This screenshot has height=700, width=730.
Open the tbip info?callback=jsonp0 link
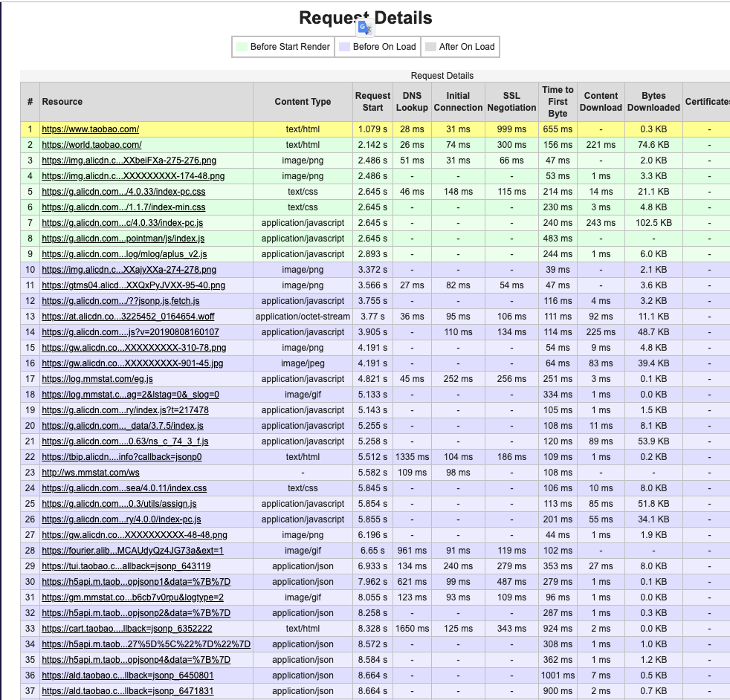(122, 456)
